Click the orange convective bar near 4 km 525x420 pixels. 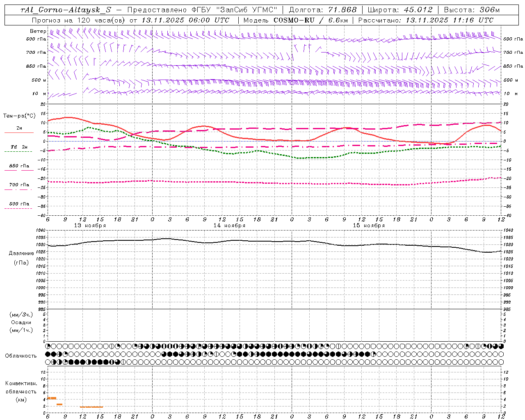click(52, 398)
